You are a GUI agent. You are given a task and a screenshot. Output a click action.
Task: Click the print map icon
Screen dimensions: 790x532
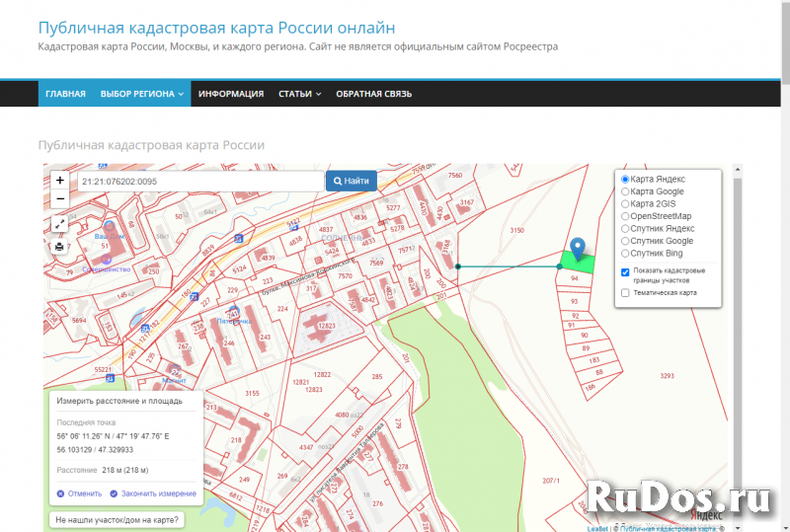tap(59, 247)
